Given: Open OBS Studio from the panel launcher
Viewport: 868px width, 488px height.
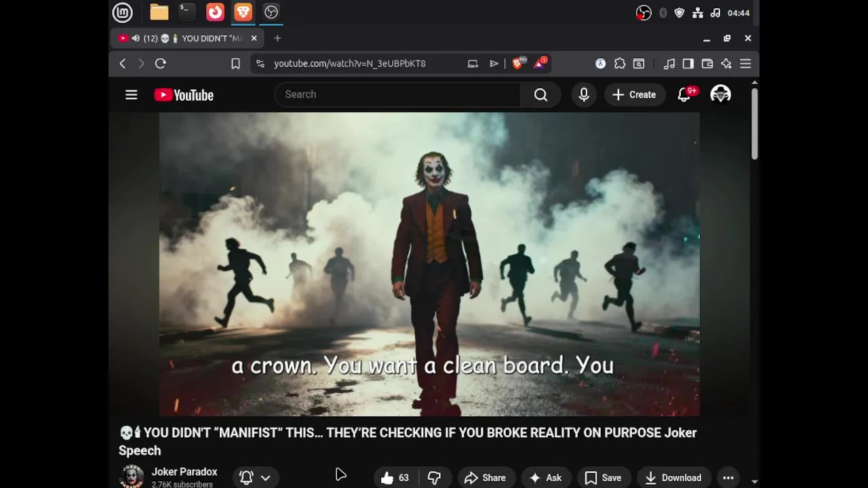Looking at the screenshot, I should [x=271, y=12].
